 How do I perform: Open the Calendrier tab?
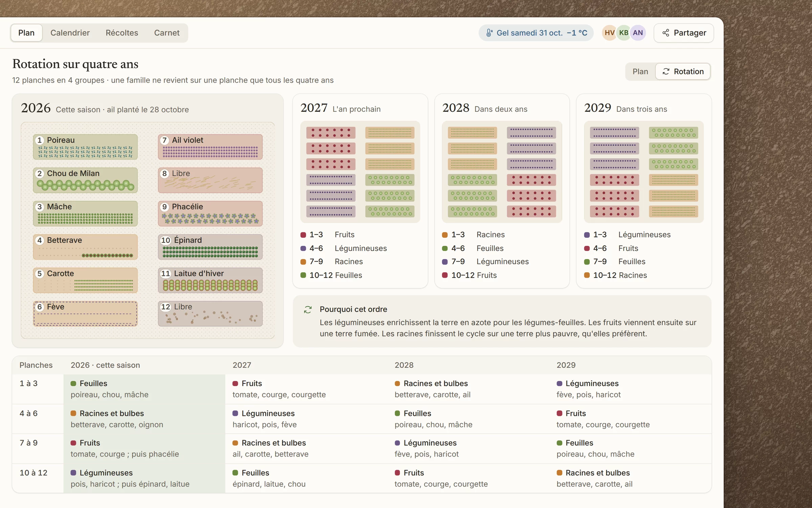pyautogui.click(x=70, y=33)
